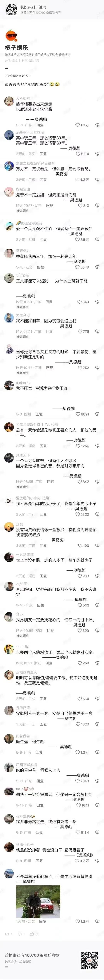Open commenter name 爱放屁的小小肉

[33, 498]
